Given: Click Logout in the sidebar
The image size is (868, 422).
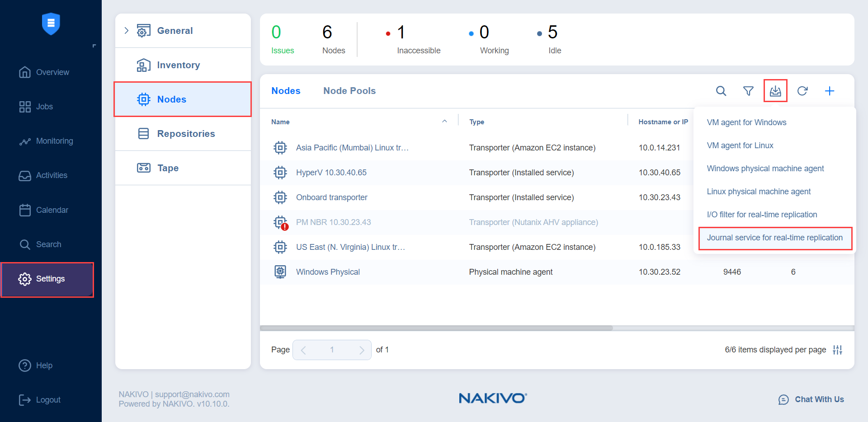Looking at the screenshot, I should [48, 400].
